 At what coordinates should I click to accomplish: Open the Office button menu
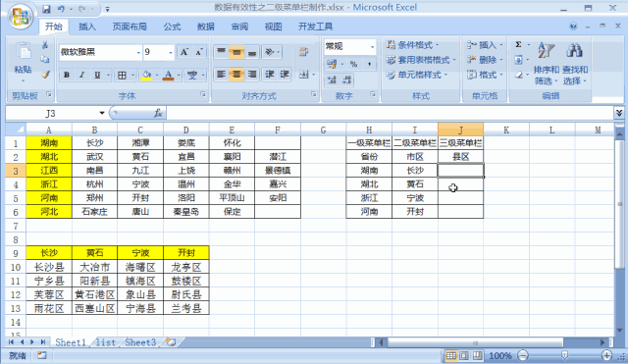(20, 17)
